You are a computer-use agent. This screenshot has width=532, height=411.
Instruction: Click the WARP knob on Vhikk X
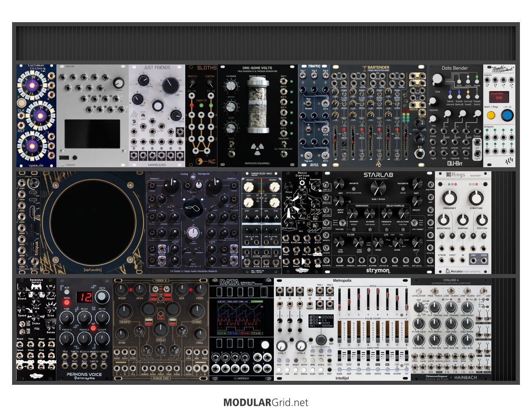(x=122, y=289)
